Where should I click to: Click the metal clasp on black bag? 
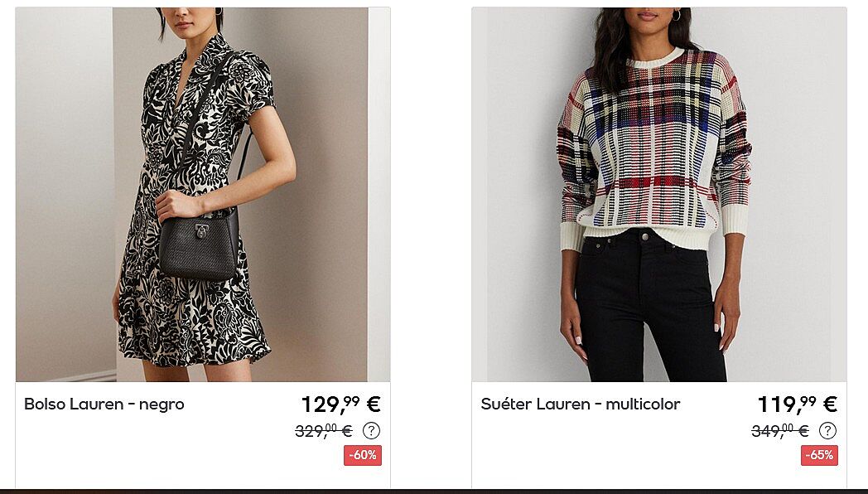pos(201,231)
